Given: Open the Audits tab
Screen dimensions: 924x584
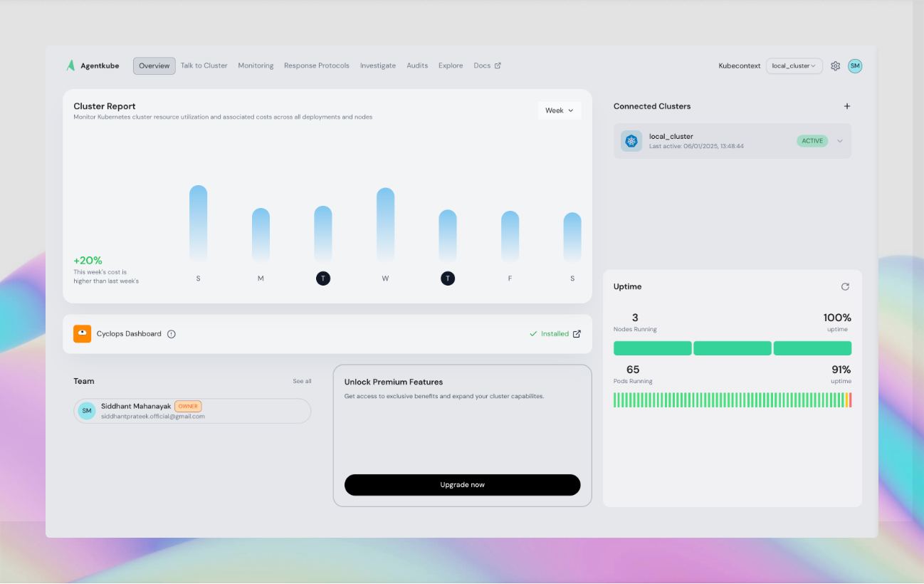Looking at the screenshot, I should (417, 66).
